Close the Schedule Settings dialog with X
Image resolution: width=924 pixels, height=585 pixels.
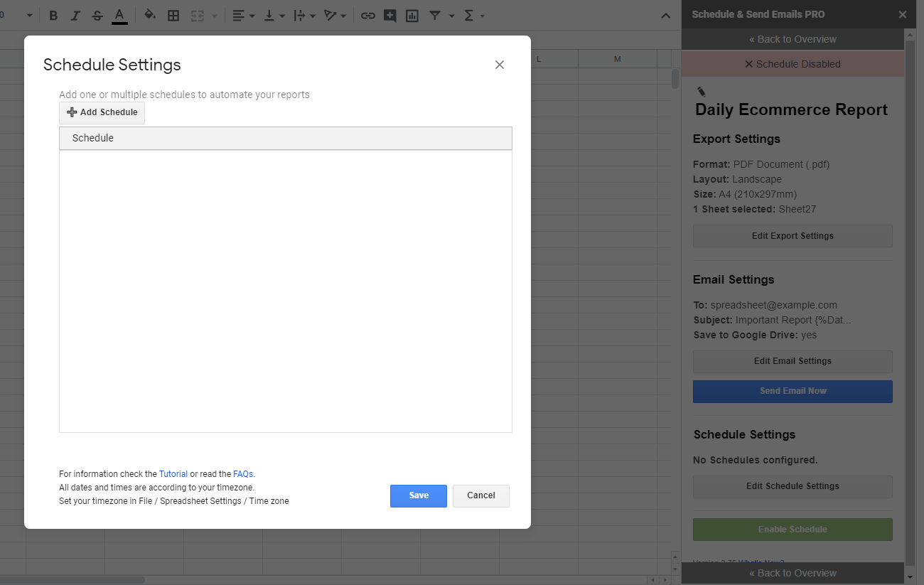(500, 65)
